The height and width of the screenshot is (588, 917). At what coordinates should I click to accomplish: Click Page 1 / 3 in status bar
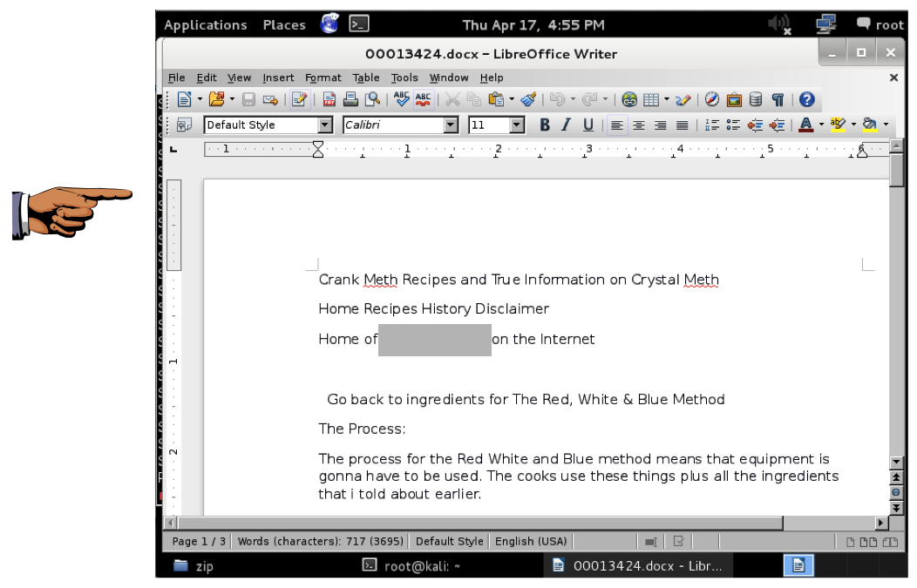[x=198, y=541]
